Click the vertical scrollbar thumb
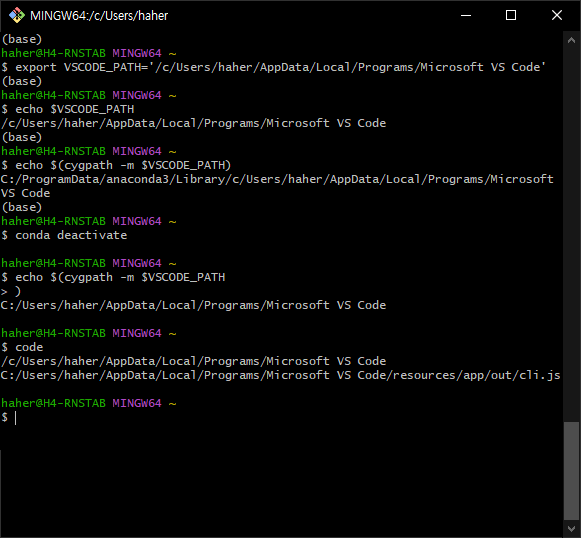 point(571,471)
